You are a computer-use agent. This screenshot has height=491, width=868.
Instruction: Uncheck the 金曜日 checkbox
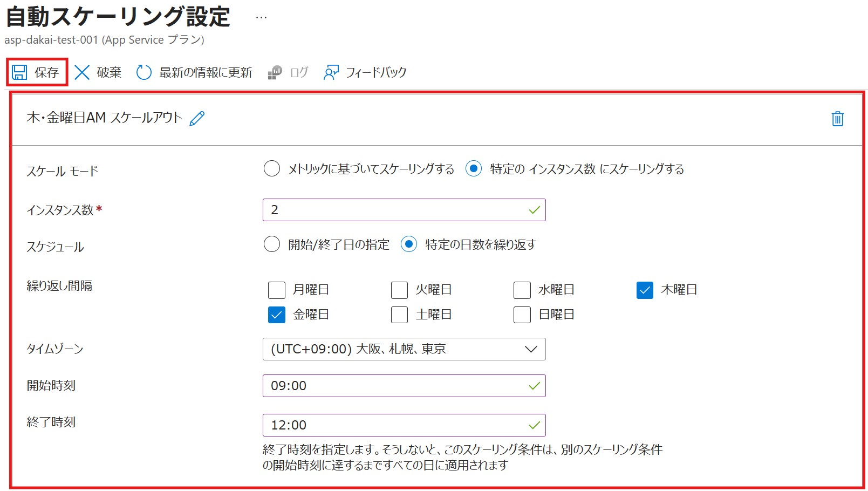click(277, 315)
